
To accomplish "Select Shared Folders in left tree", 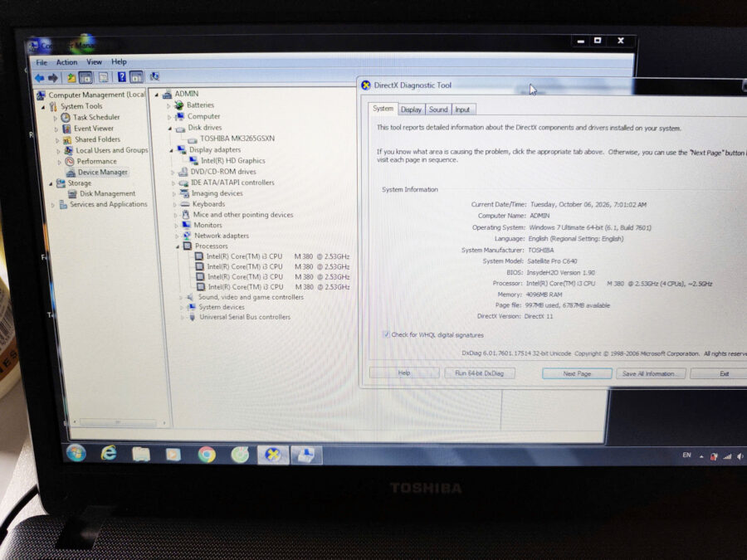I will point(97,139).
